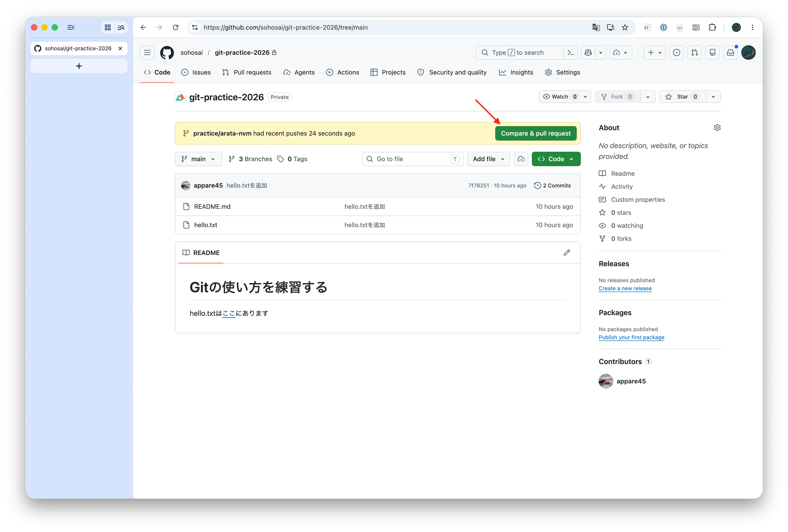This screenshot has width=788, height=532.
Task: Open the command palette terminal icon
Action: 571,53
